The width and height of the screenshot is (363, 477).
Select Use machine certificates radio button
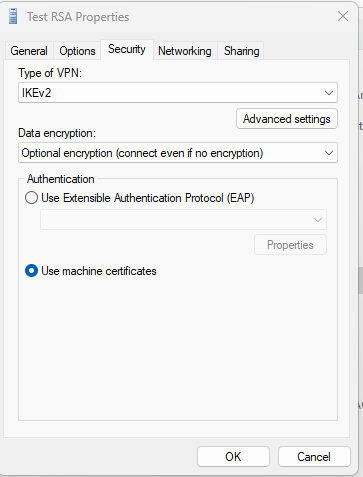tap(31, 271)
